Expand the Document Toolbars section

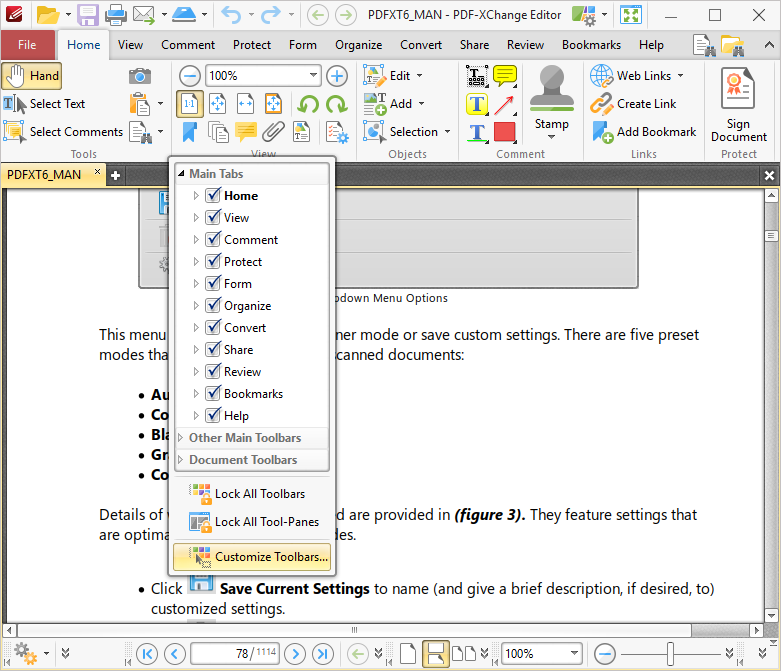click(x=243, y=460)
